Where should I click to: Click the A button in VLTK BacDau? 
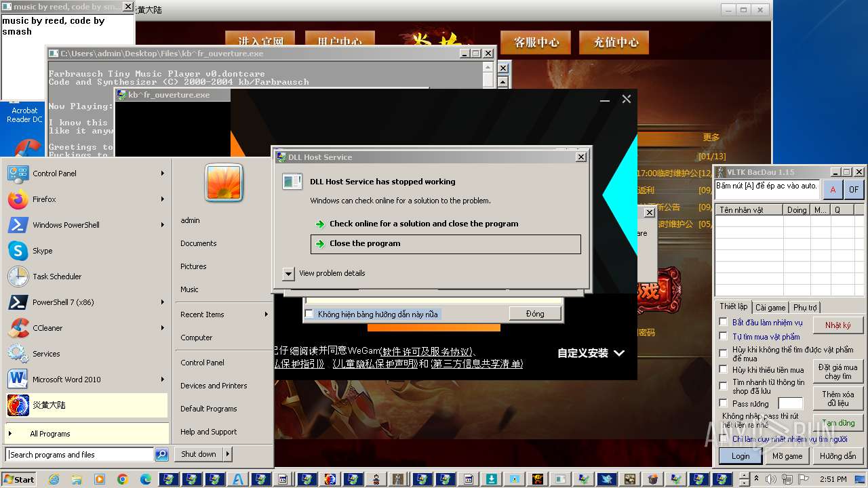833,190
